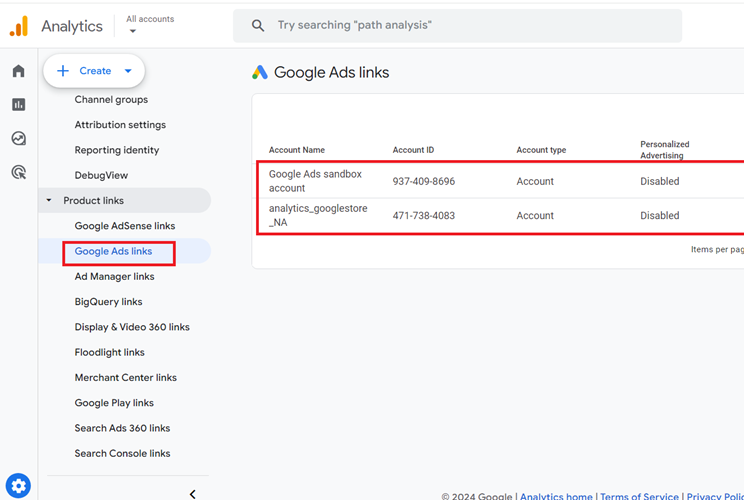Open the All accounts dropdown

point(150,25)
